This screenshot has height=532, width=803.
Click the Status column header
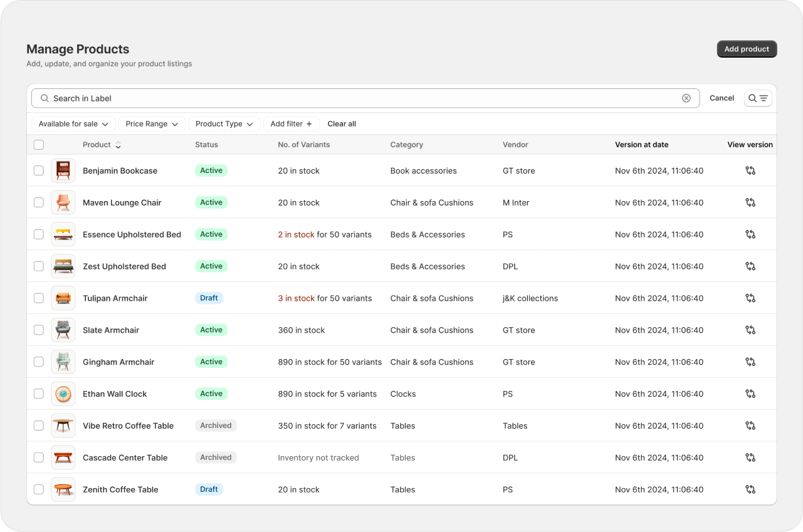pyautogui.click(x=206, y=145)
